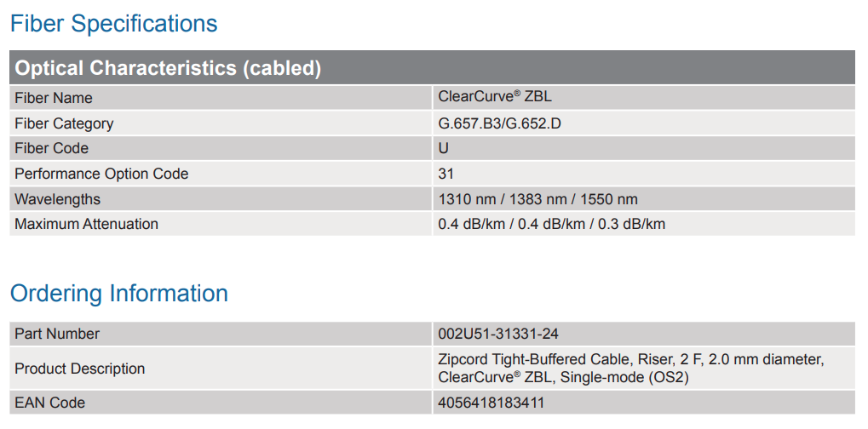Click the Fiber Specifications heading
The width and height of the screenshot is (868, 429).
[113, 24]
